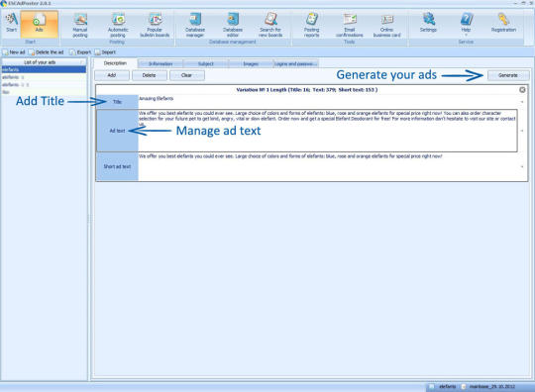Select the fourth ad in the list

(44, 92)
